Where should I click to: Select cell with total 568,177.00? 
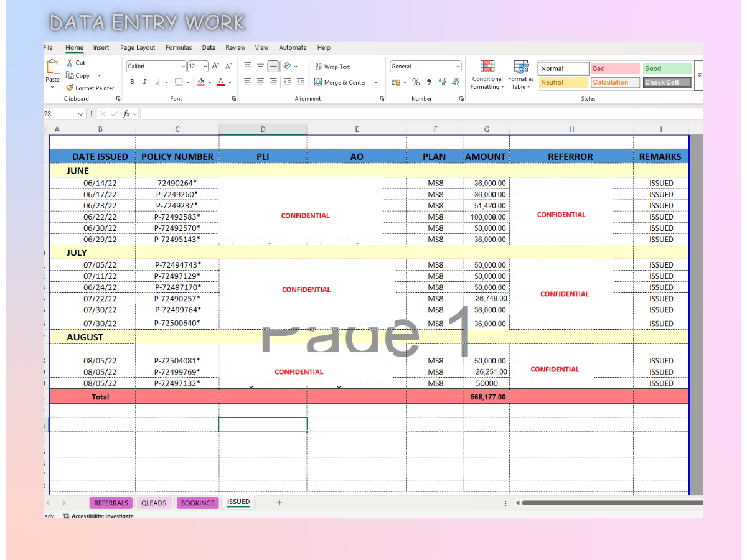click(x=487, y=396)
